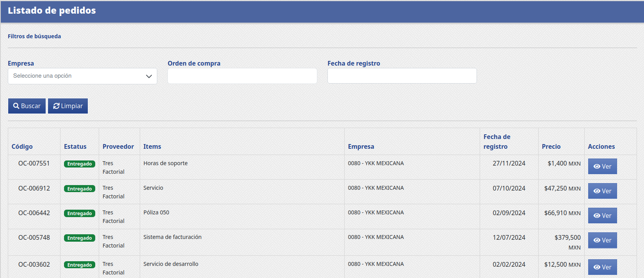Select order code OC-006442
The image size is (644, 278).
click(34, 213)
